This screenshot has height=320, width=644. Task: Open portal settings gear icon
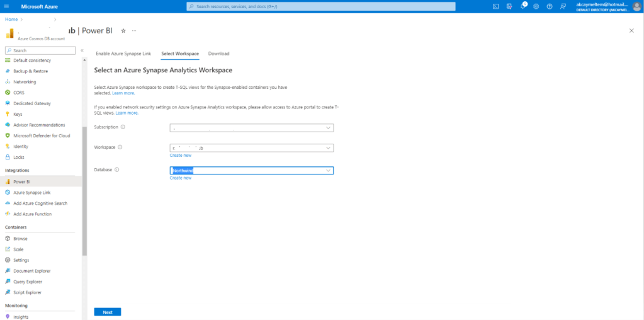[x=536, y=6]
